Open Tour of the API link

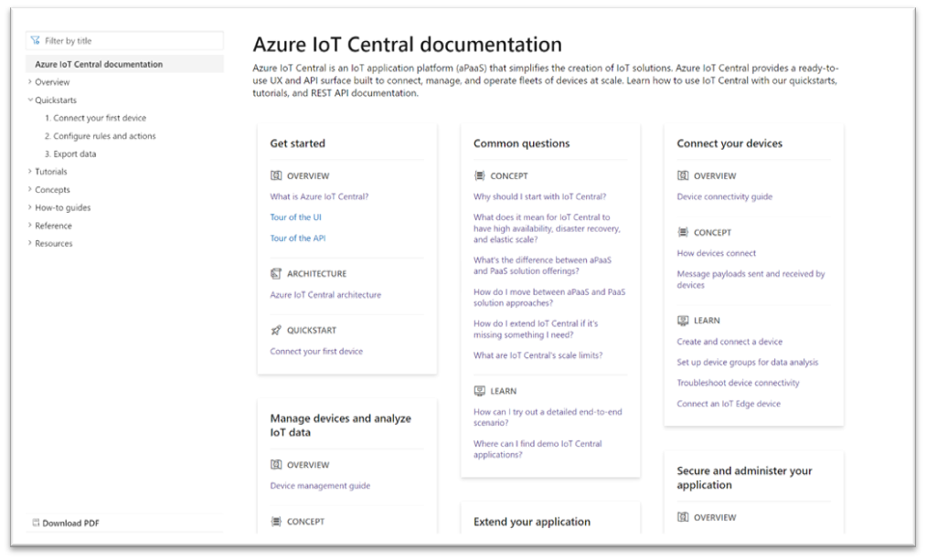(298, 238)
